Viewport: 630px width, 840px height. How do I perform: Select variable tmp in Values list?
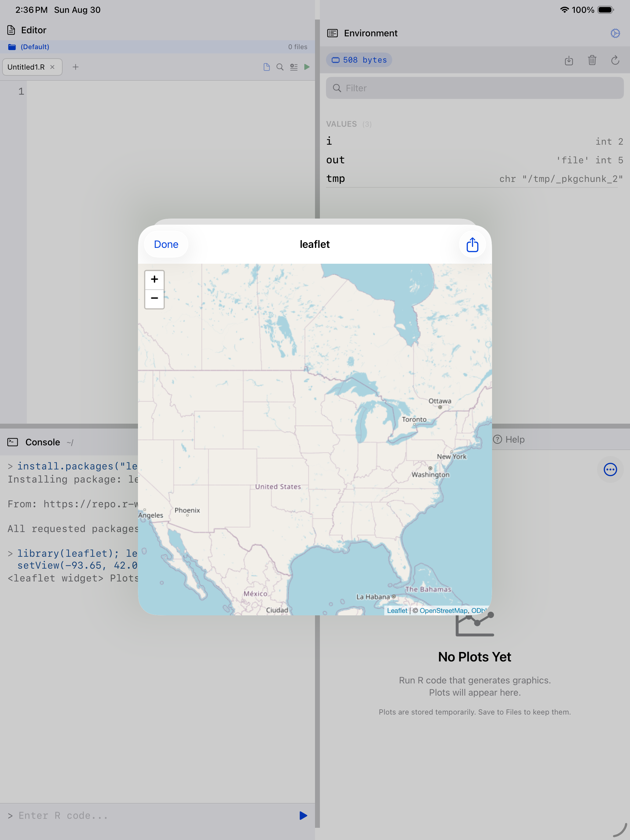point(474,179)
